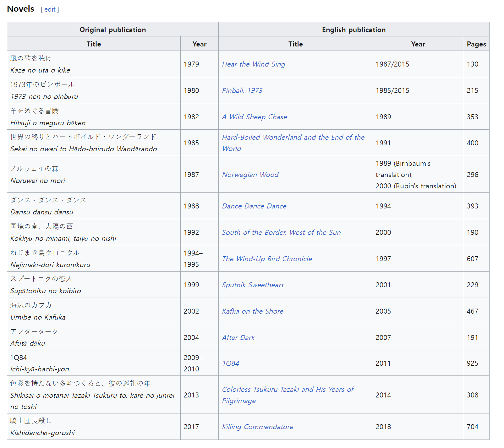
Task: Click the original year 1985 cell
Action: click(200, 143)
